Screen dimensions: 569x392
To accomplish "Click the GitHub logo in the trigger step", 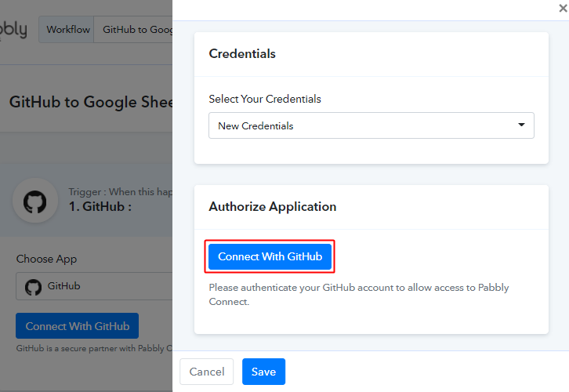I will 35,201.
